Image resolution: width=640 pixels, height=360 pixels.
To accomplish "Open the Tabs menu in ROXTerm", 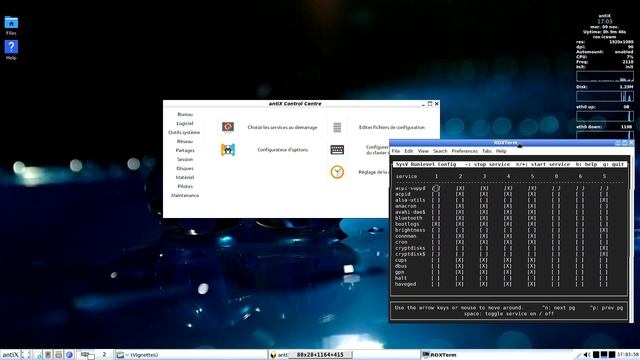I will [487, 151].
